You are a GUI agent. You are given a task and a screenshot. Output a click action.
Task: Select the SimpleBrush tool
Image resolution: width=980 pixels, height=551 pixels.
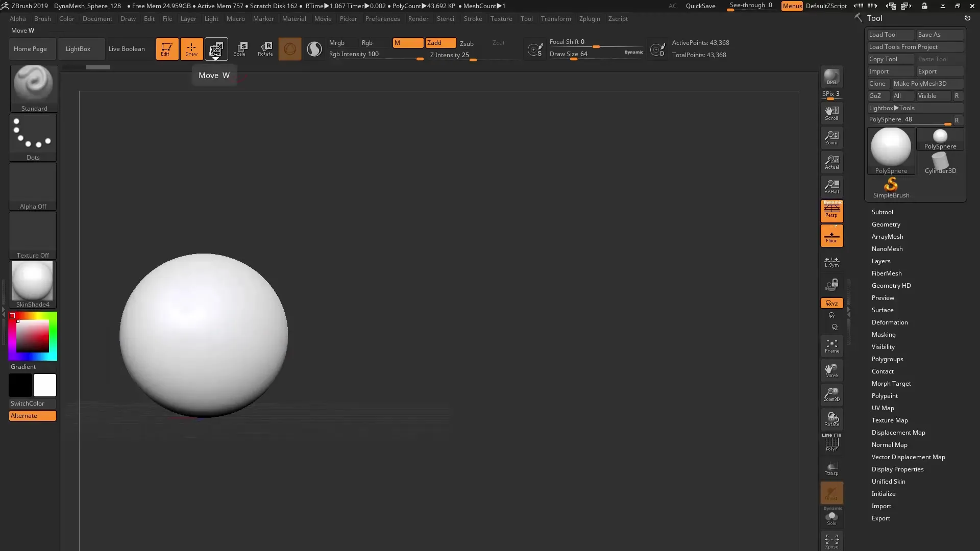click(x=891, y=188)
